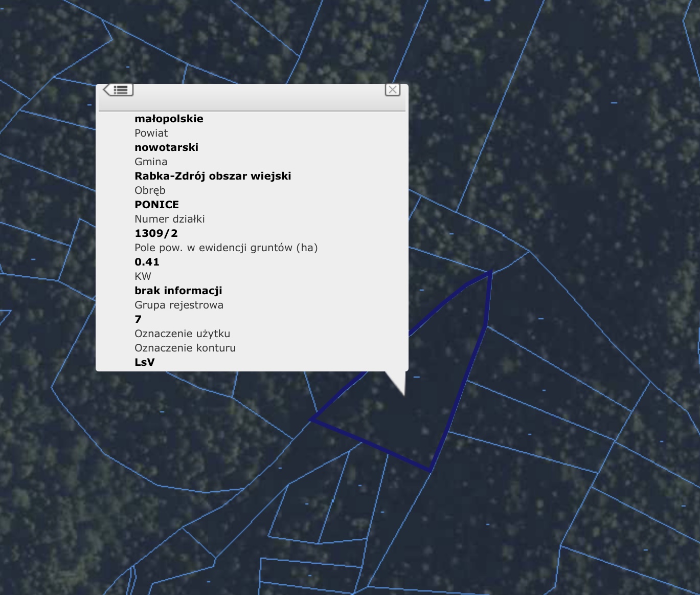This screenshot has height=595, width=700.
Task: Click the LsV contour designation value
Action: click(144, 362)
